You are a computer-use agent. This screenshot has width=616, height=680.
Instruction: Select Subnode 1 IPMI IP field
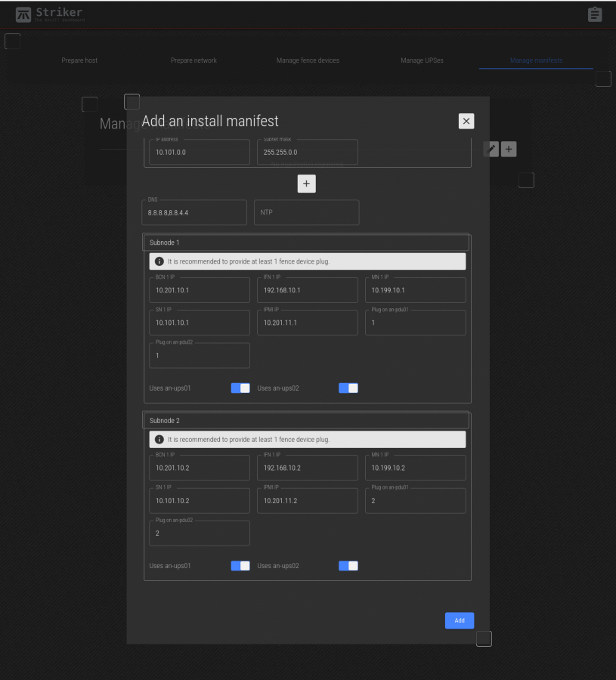pos(306,323)
